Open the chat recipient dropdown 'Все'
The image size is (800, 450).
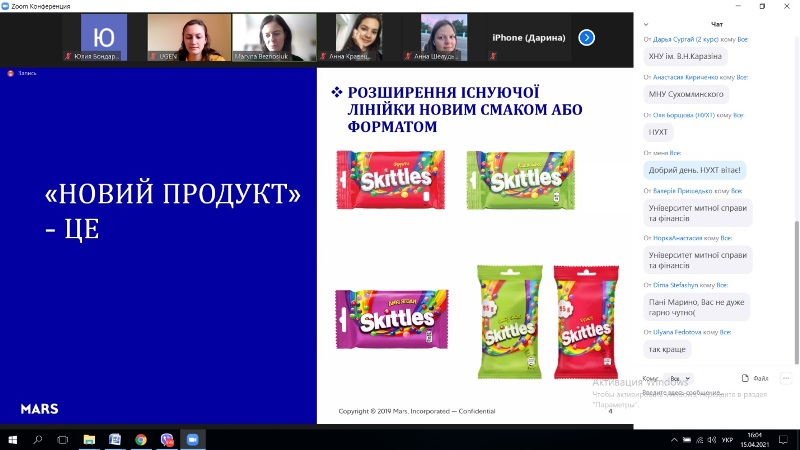pos(679,379)
